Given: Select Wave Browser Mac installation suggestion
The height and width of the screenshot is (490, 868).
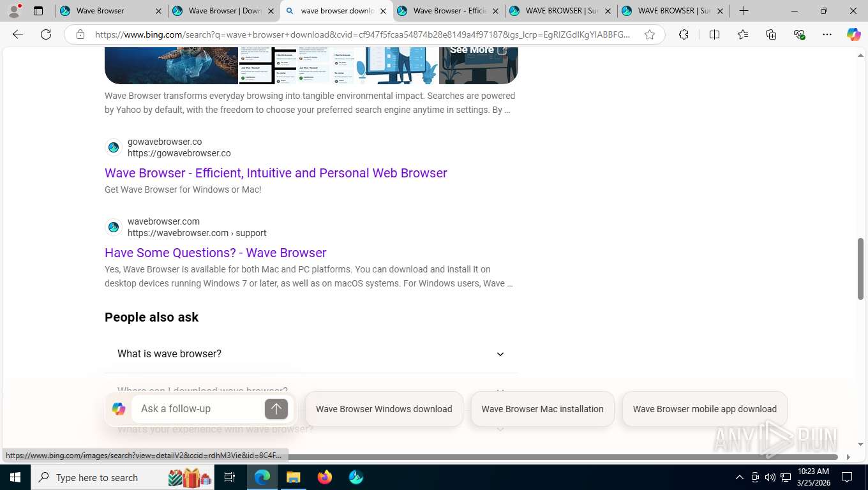Looking at the screenshot, I should [x=542, y=409].
